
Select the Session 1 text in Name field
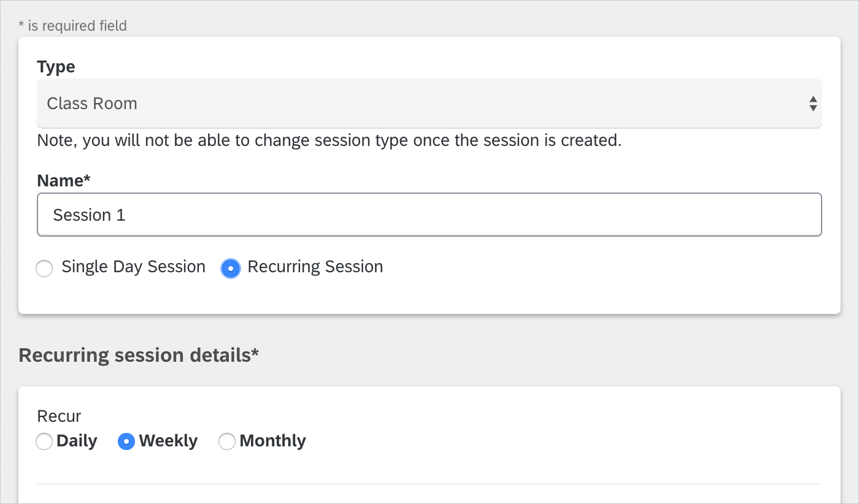pyautogui.click(x=89, y=215)
